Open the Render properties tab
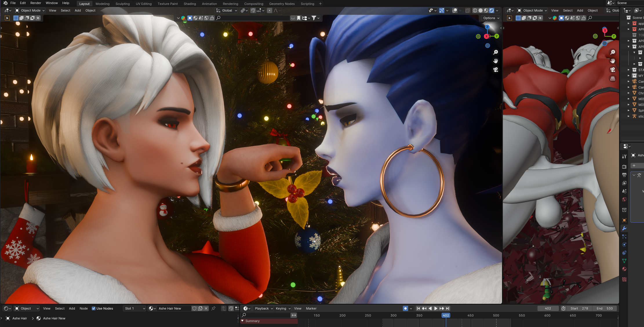 (624, 167)
